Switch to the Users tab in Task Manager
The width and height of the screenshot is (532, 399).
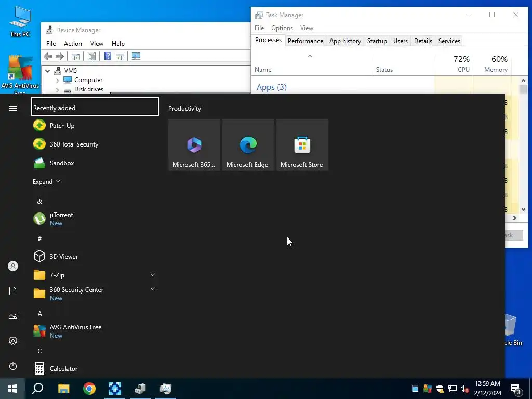coord(401,41)
